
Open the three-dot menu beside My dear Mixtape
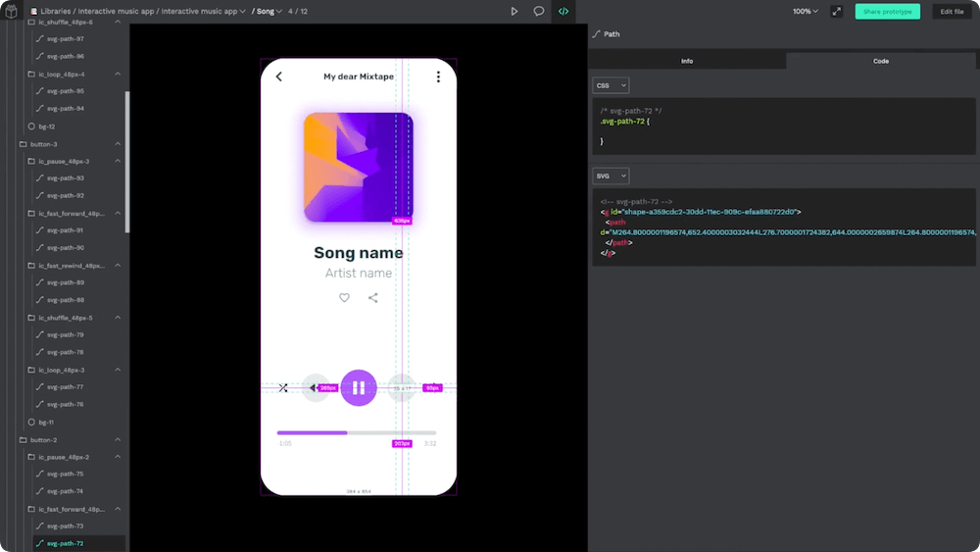pyautogui.click(x=438, y=76)
